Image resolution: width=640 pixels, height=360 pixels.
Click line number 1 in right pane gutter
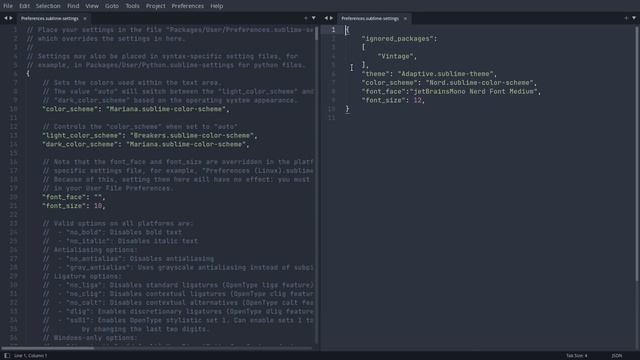(x=333, y=30)
